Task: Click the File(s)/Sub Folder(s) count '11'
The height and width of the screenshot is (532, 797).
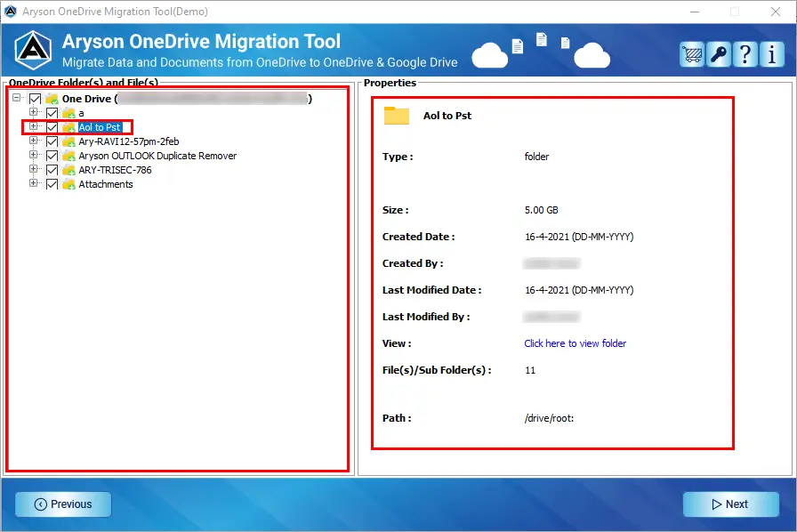Action: 530,370
